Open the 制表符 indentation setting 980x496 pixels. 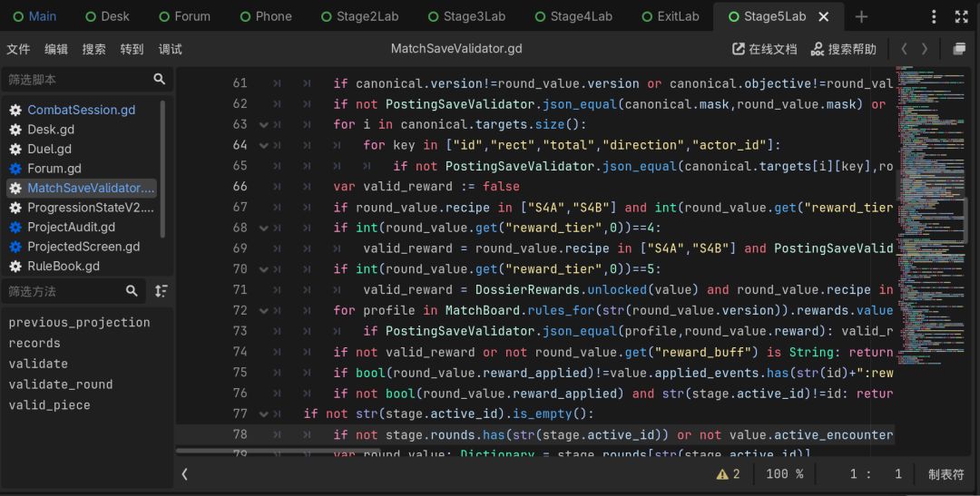[x=946, y=475]
